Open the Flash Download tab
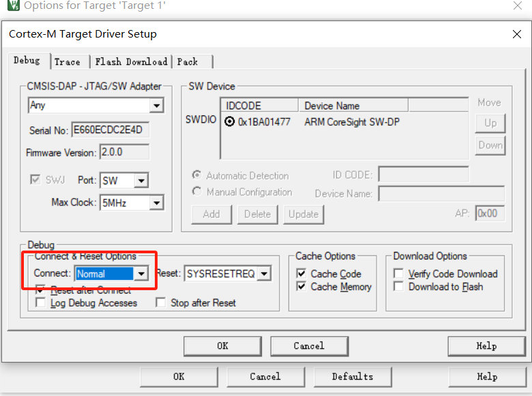Image resolution: width=532 pixels, height=396 pixels. click(131, 61)
